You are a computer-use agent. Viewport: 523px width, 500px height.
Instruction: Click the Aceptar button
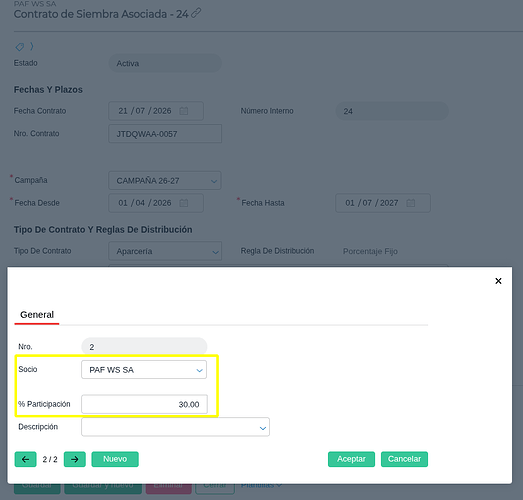coord(351,459)
